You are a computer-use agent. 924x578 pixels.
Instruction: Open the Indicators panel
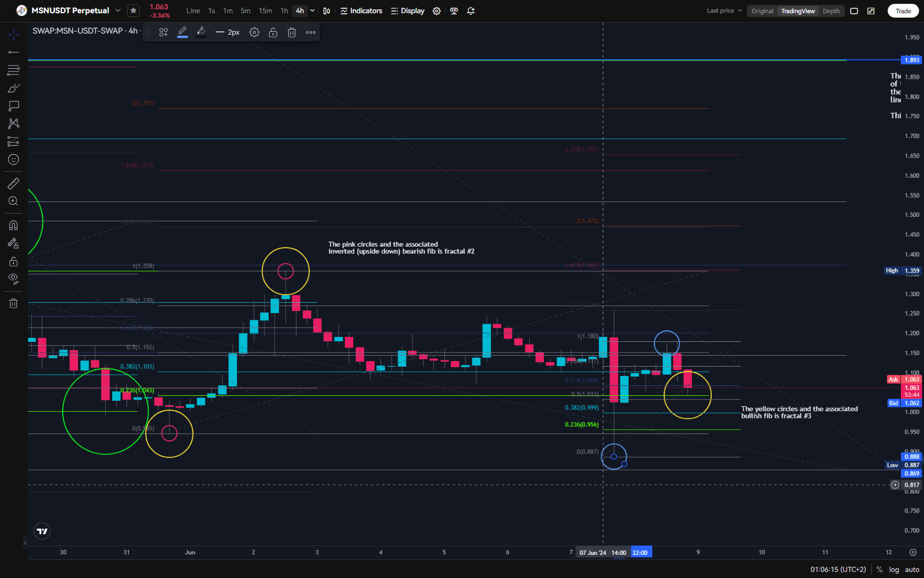[361, 11]
